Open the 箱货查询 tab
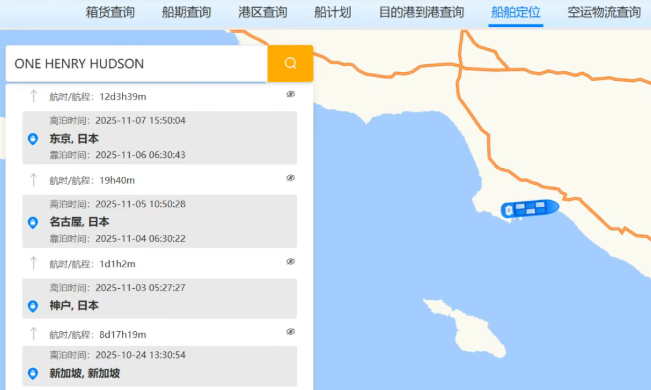651x390 pixels. [x=110, y=12]
